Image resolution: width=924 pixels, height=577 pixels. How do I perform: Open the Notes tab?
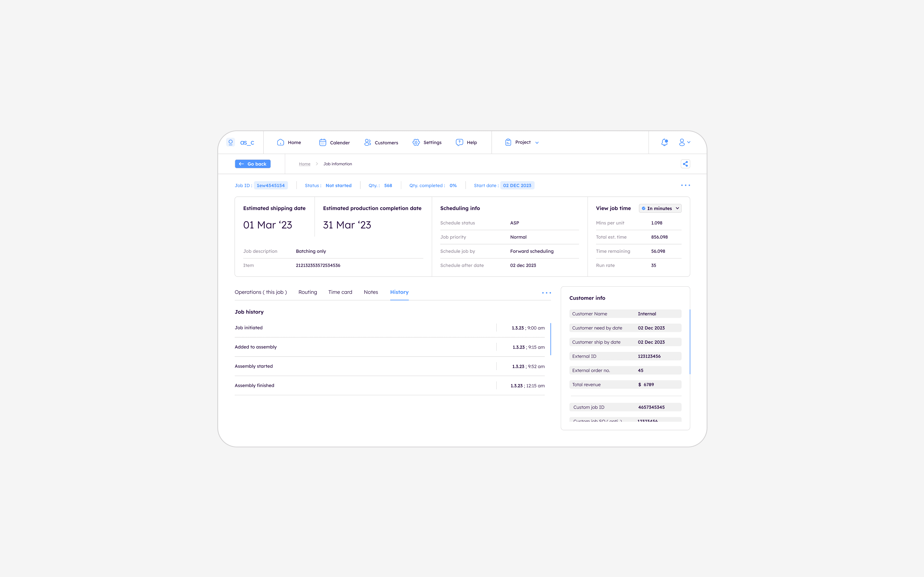(370, 292)
